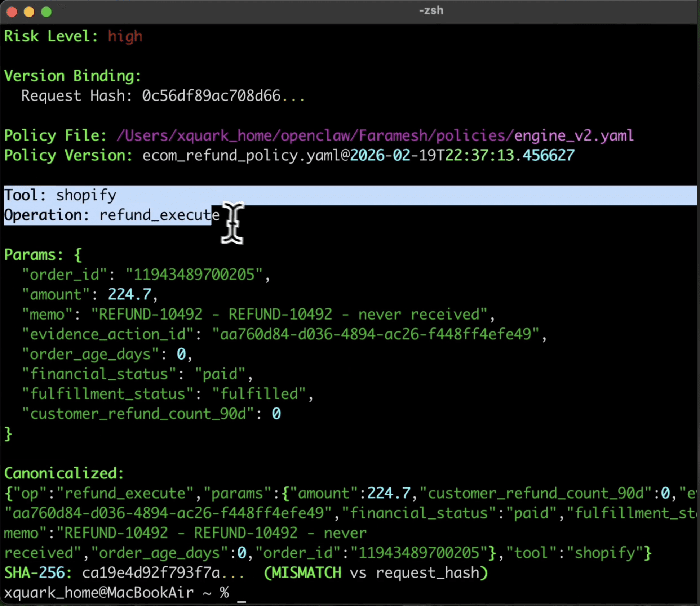Click the fulfillment_status value 'fulfilled'

tap(259, 394)
